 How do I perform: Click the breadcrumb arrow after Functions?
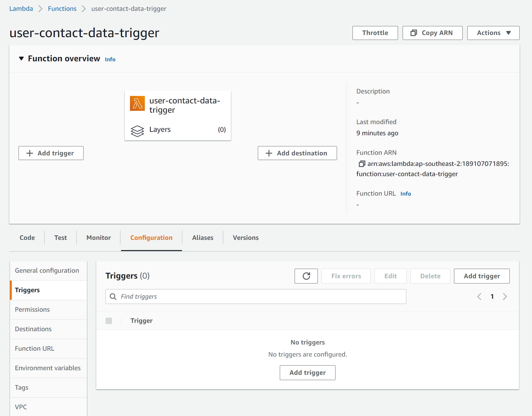[x=84, y=9]
